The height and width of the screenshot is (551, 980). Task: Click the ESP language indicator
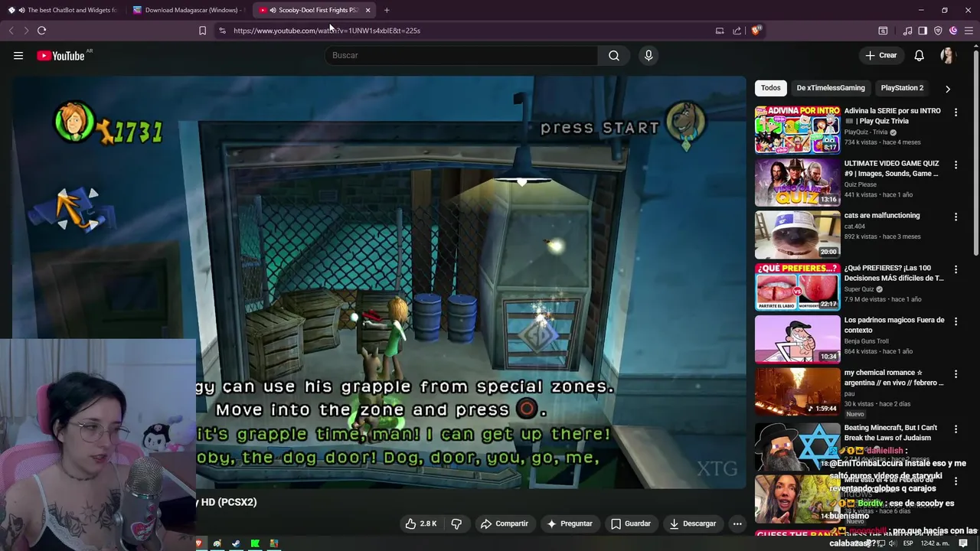pos(908,543)
